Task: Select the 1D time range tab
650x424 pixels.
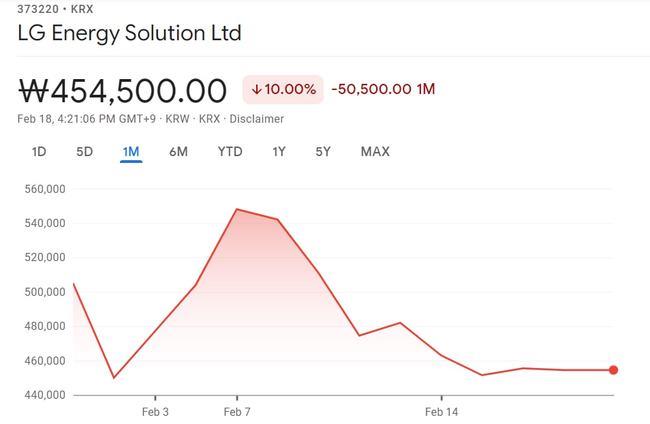Action: point(39,152)
